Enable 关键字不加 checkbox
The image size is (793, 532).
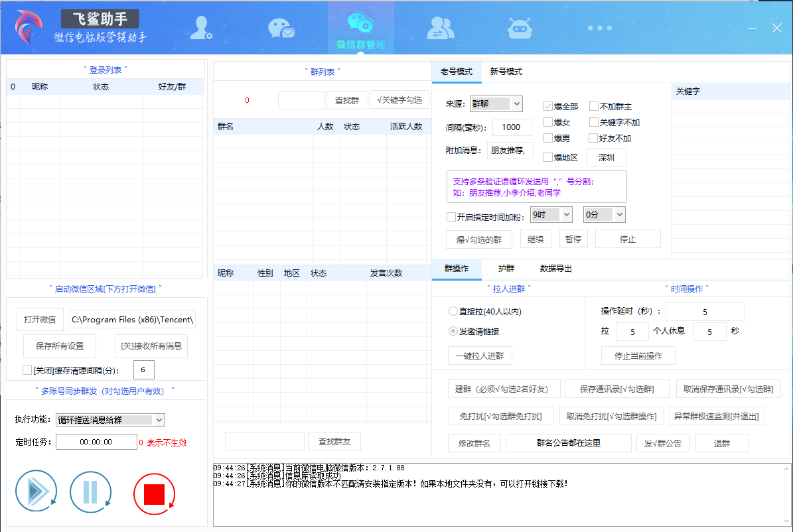[594, 122]
